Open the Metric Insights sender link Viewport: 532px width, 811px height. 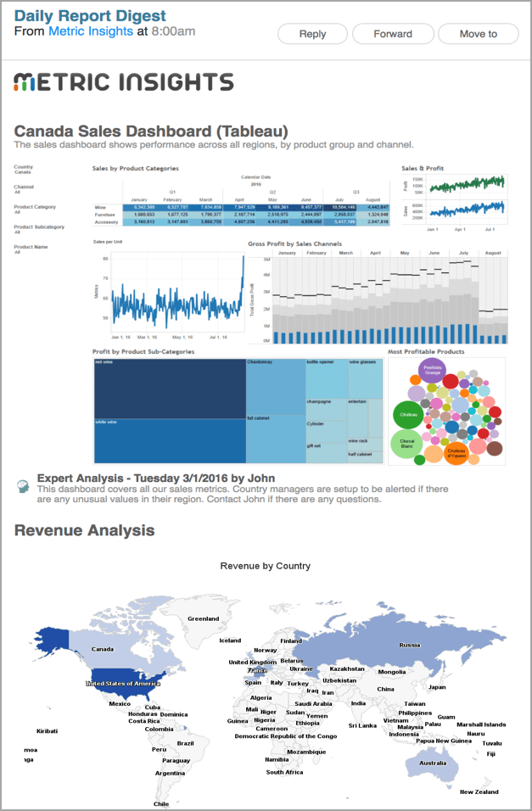(91, 31)
